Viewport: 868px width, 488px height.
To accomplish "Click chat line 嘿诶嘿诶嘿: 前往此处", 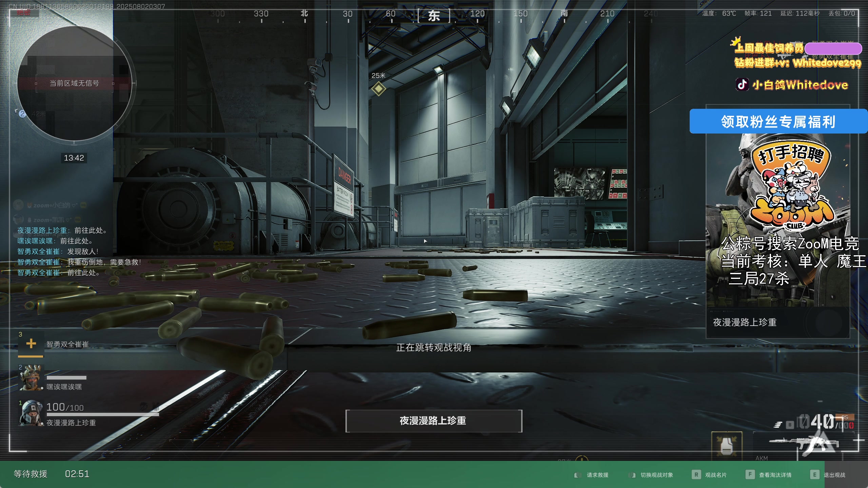I will 55,241.
